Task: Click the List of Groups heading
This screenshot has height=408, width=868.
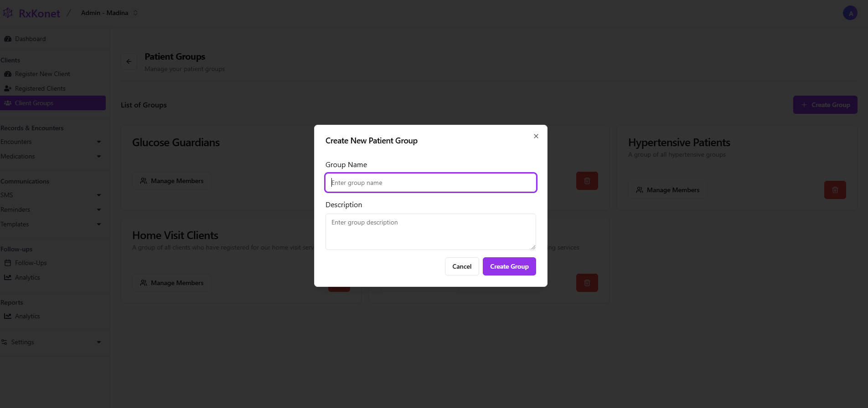Action: click(144, 105)
